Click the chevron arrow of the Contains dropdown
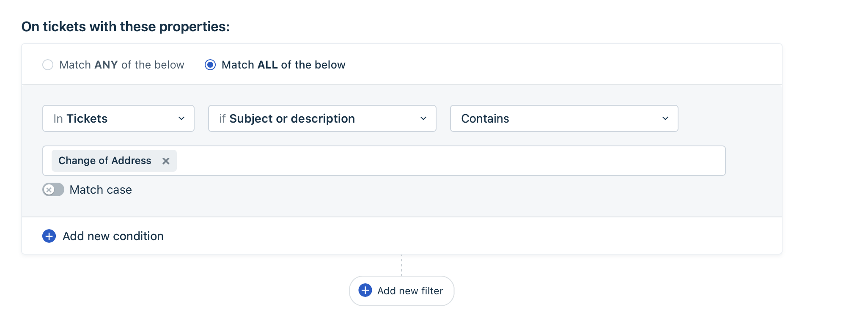This screenshot has width=868, height=329. click(665, 118)
